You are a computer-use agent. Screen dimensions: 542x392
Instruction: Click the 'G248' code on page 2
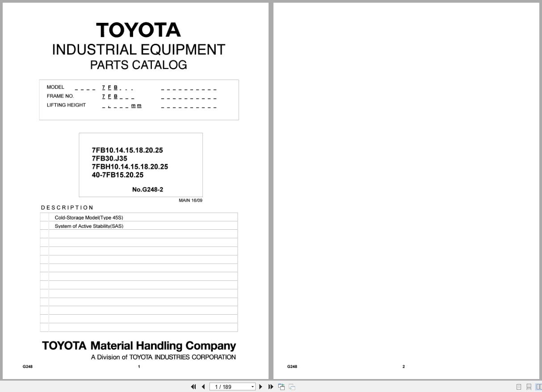(292, 367)
